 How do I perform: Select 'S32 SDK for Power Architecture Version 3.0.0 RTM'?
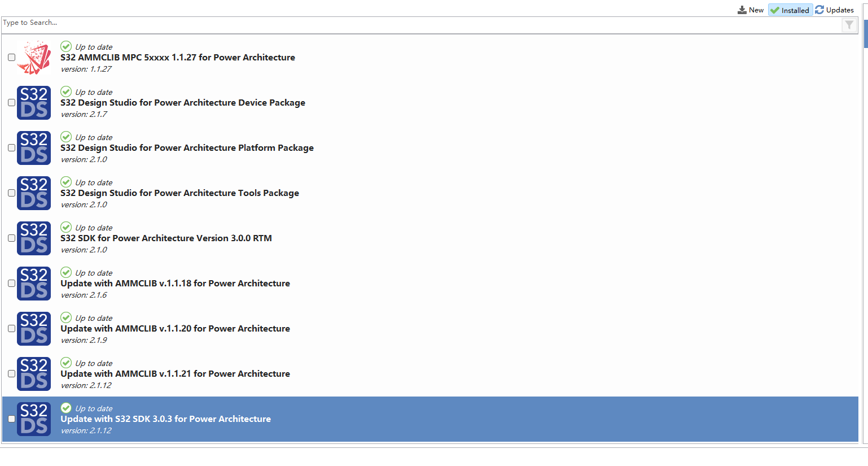click(166, 238)
